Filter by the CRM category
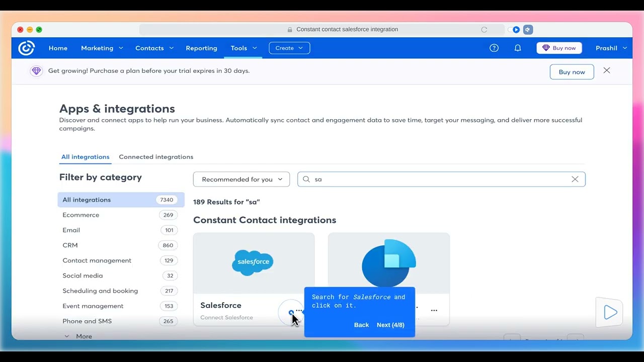Screen dimensions: 644x362 121,245
